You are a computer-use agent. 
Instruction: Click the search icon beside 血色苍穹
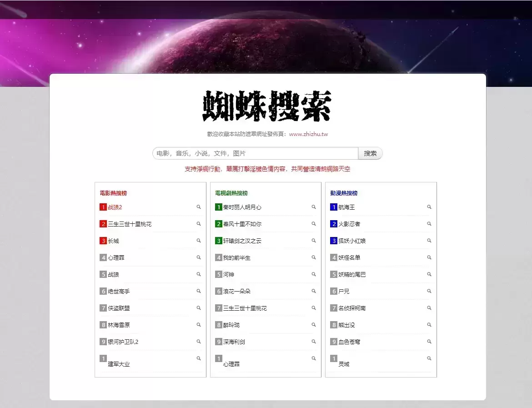click(429, 342)
